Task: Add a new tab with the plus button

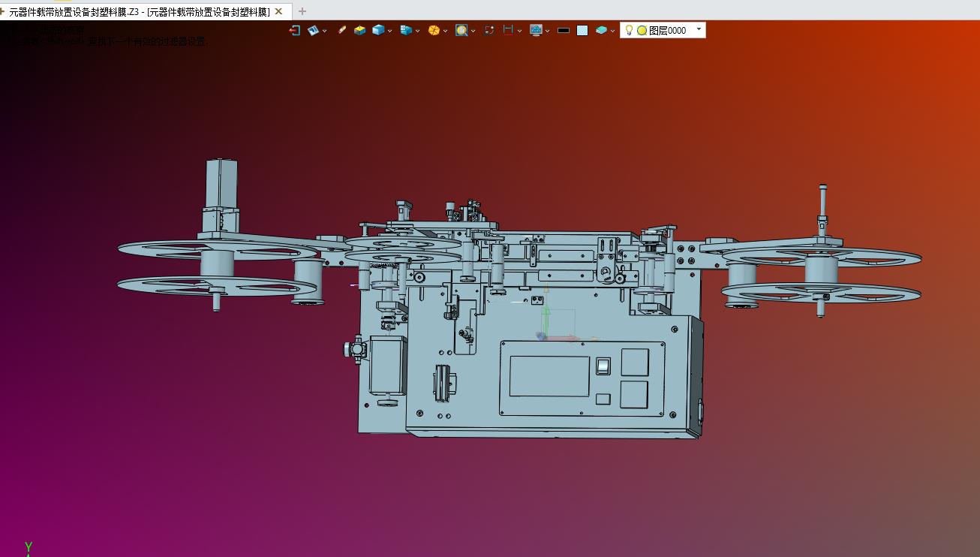Action: pos(302,11)
